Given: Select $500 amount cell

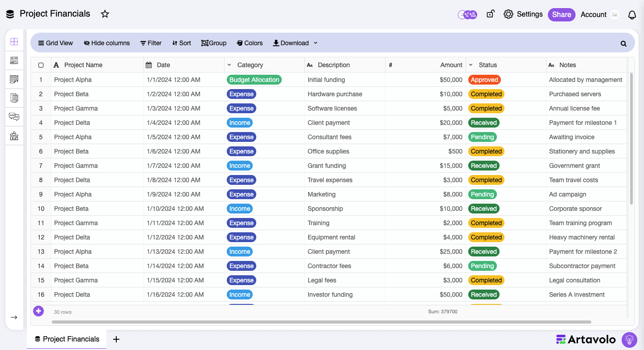Looking at the screenshot, I should click(x=425, y=151).
